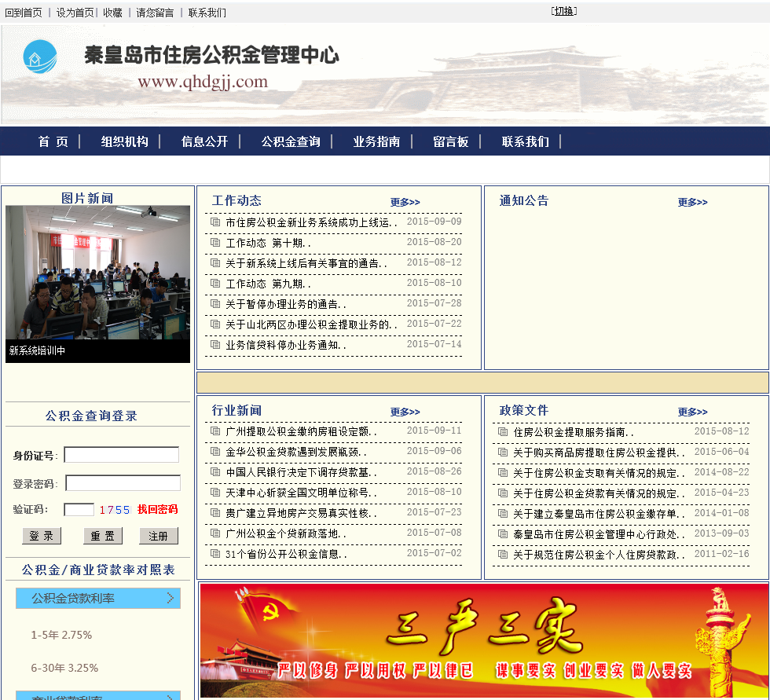770x700 pixels.
Task: Open news 天津中心斩获全国文明单位称号
Action: [301, 493]
